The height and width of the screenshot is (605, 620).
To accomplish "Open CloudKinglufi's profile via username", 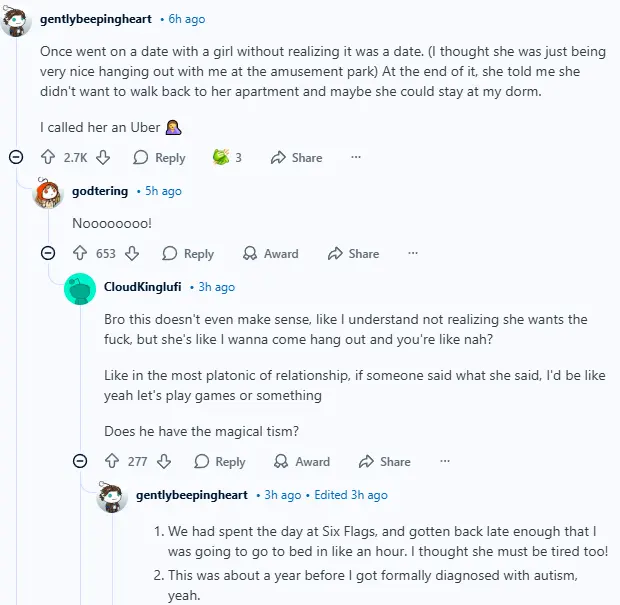I will point(143,287).
